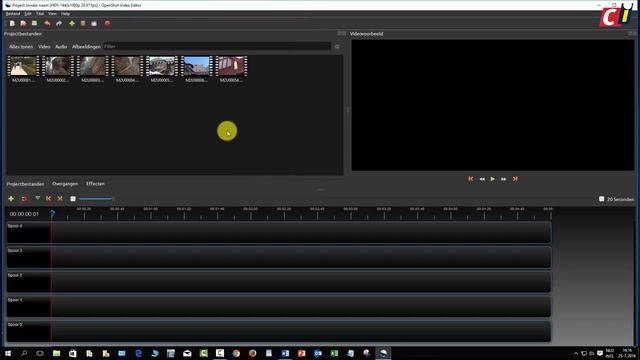This screenshot has width=640, height=360.
Task: Select the blue sky video thumbnail
Action: (197, 69)
